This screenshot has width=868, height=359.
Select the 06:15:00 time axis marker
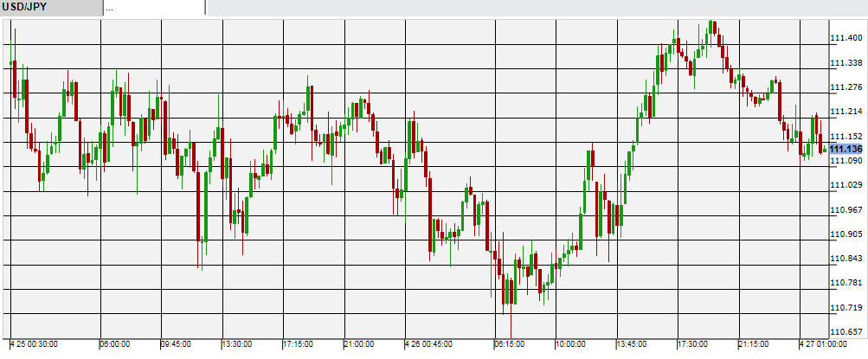pos(511,343)
